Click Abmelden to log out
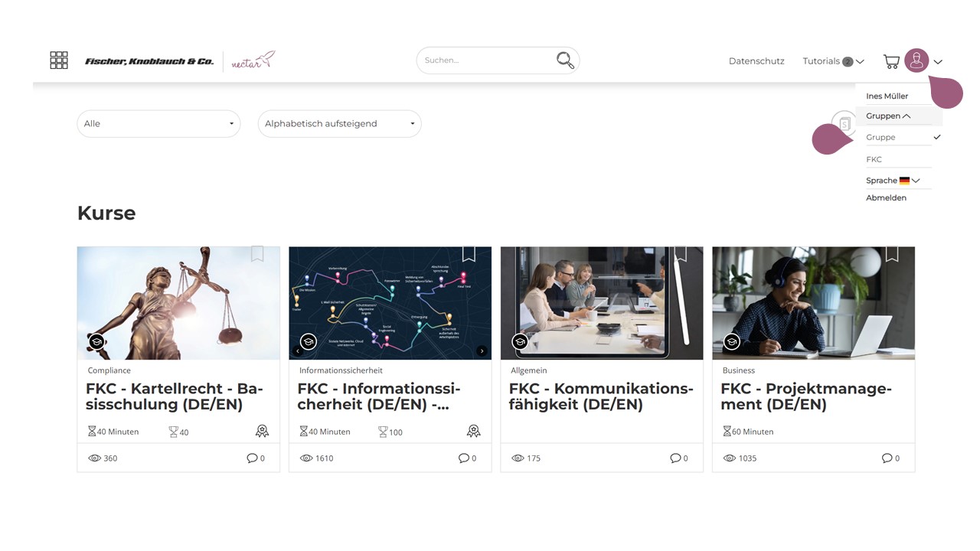Image resolution: width=980 pixels, height=551 pixels. 886,197
